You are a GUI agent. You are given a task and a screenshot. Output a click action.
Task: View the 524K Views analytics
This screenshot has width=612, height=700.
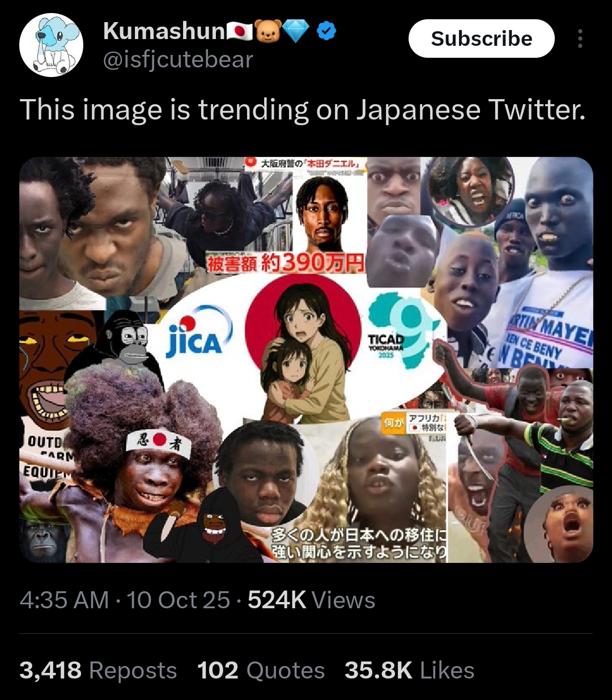[311, 600]
